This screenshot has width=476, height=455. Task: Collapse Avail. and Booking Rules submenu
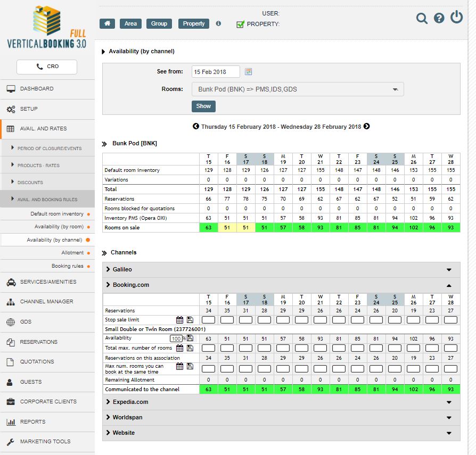(x=47, y=199)
